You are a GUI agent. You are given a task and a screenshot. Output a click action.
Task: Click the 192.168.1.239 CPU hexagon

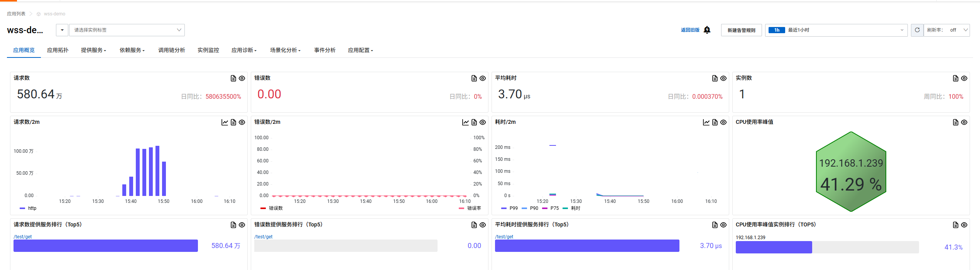(x=851, y=172)
